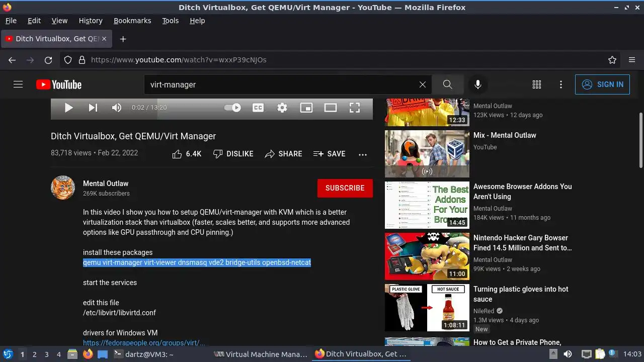Run search with magnifier button
This screenshot has height=362, width=644.
point(447,84)
